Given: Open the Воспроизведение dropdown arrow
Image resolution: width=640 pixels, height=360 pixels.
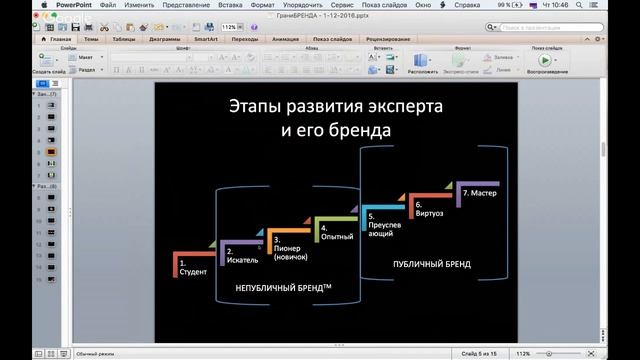Looking at the screenshot, I should pyautogui.click(x=555, y=60).
